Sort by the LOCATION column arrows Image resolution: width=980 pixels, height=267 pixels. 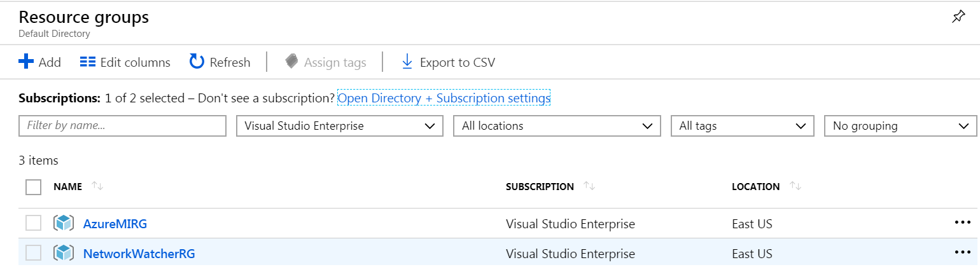click(795, 186)
